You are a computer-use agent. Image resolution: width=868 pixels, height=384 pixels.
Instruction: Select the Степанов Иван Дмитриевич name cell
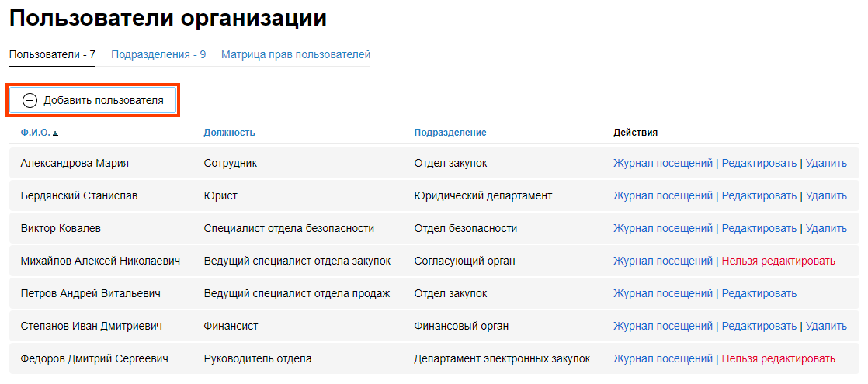click(x=91, y=326)
